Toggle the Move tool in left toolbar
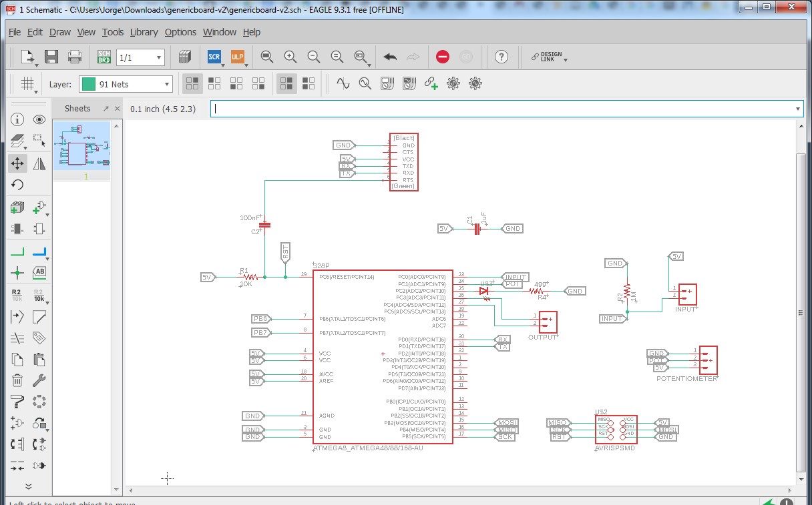 coord(17,163)
